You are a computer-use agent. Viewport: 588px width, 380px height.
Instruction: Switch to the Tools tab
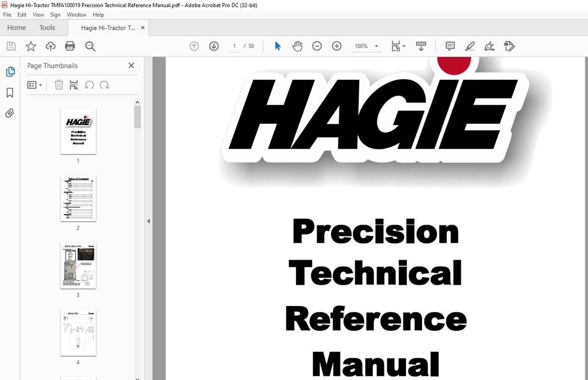coord(47,27)
